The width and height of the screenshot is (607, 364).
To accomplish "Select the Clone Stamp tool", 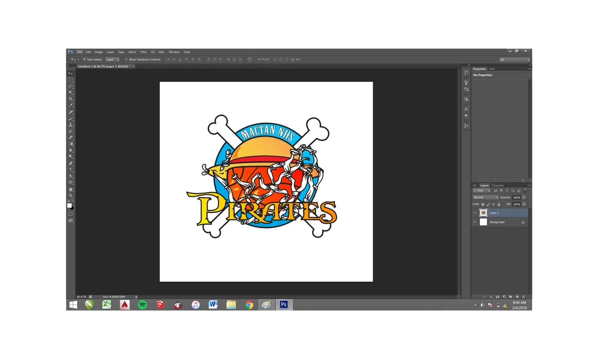I will point(71,125).
